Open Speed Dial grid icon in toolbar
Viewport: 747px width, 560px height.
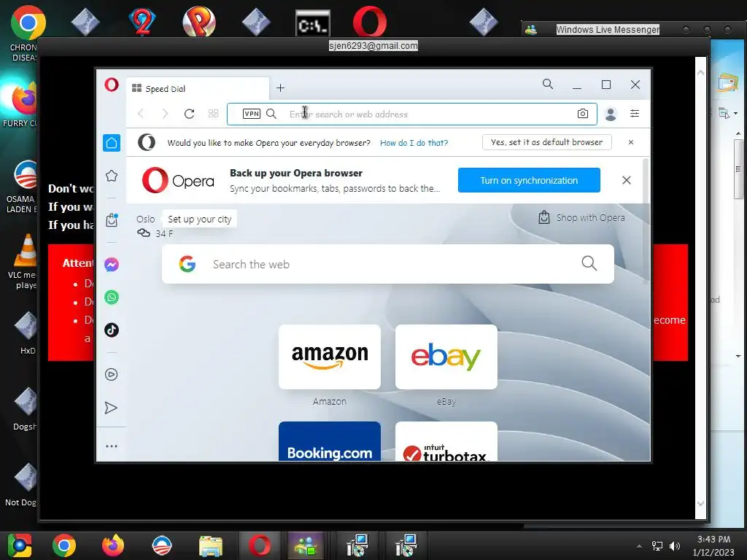click(x=214, y=114)
